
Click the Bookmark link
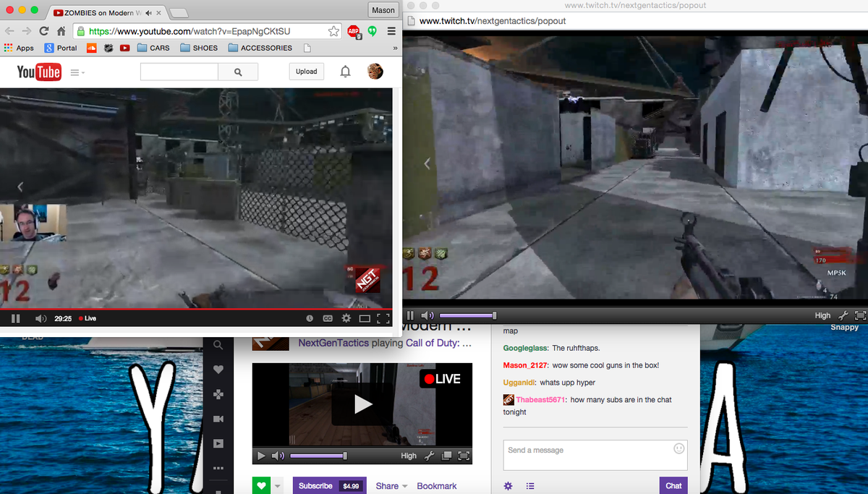(x=437, y=486)
